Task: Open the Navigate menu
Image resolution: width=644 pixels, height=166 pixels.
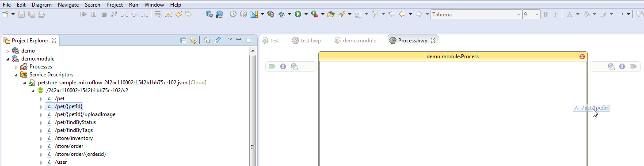Action: (68, 4)
